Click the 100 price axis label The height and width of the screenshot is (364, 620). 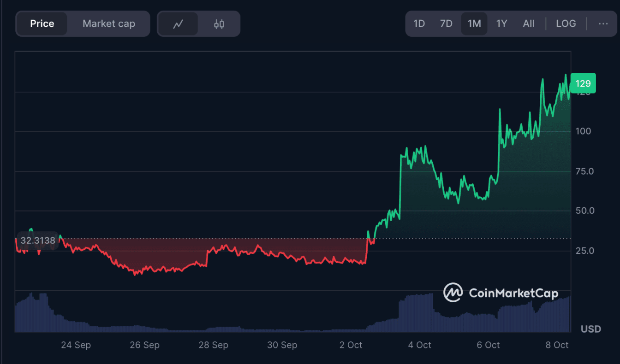(583, 131)
